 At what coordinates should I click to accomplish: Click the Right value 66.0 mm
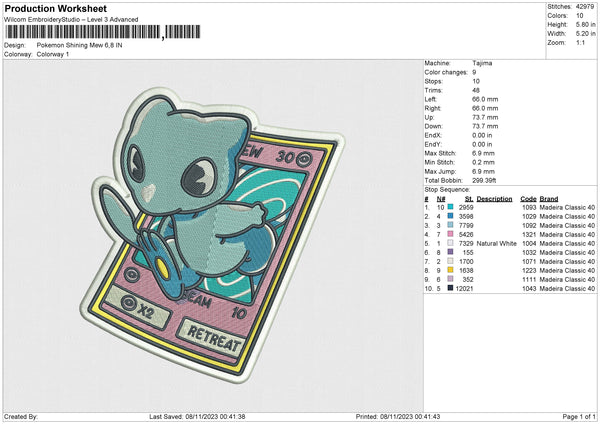[485, 108]
